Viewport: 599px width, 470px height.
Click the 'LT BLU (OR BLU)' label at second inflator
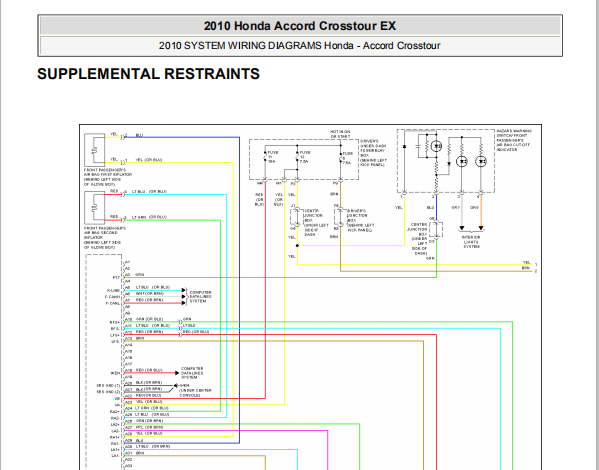[x=149, y=191]
